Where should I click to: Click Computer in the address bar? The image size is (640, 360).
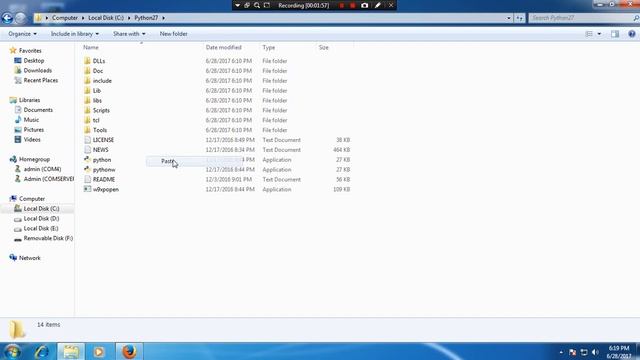click(64, 18)
